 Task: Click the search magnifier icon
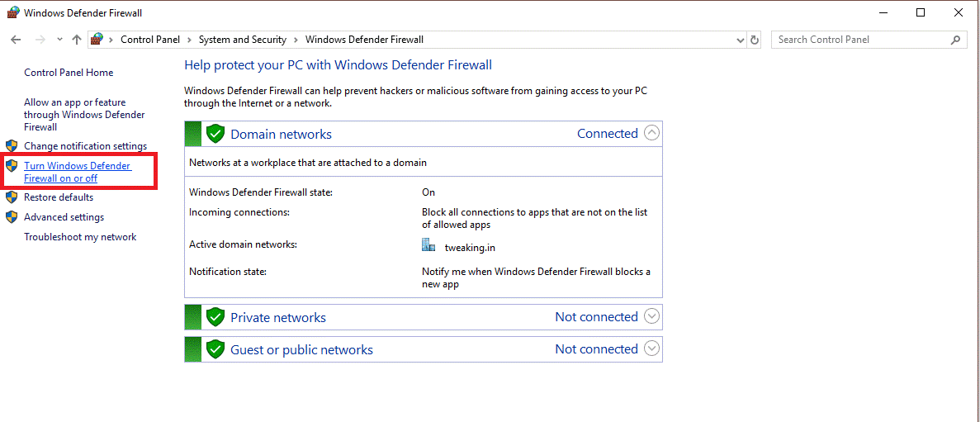[x=955, y=40]
